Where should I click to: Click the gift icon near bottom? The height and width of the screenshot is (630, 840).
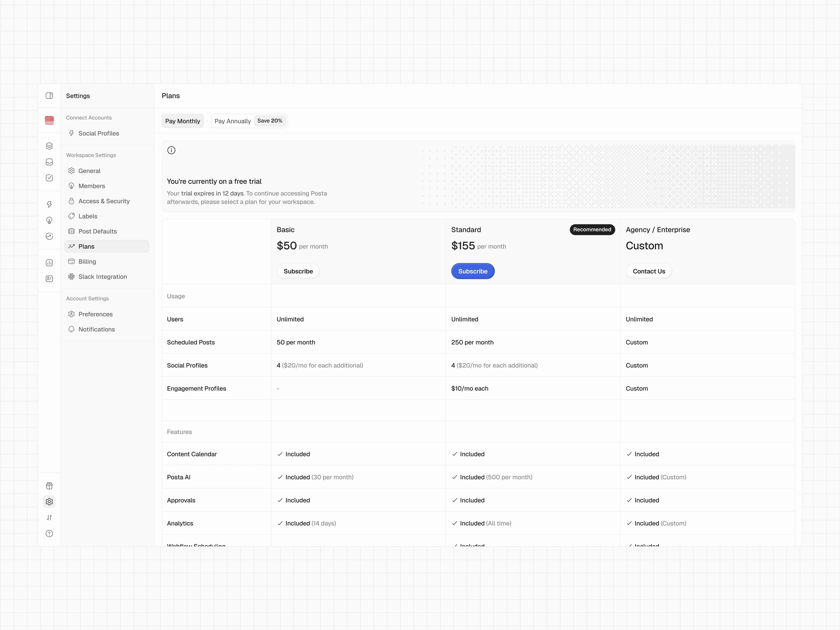tap(49, 486)
